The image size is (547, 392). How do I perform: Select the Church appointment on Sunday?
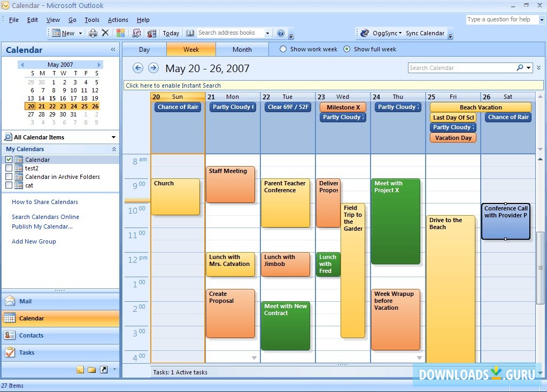pos(175,197)
